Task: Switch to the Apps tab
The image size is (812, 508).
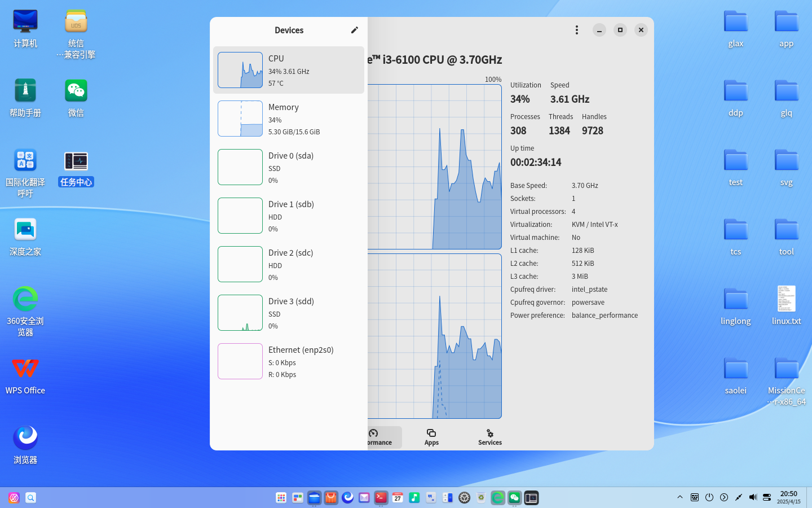Action: coord(431,437)
